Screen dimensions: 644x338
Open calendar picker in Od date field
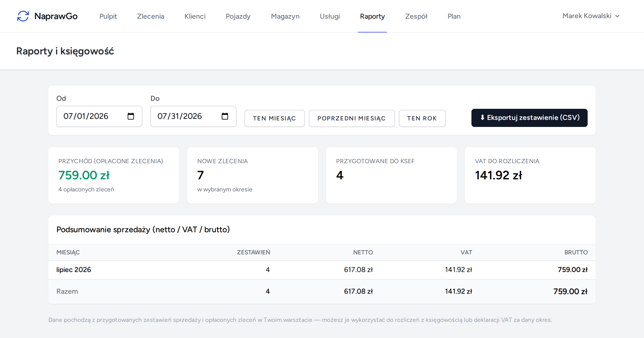coord(131,116)
